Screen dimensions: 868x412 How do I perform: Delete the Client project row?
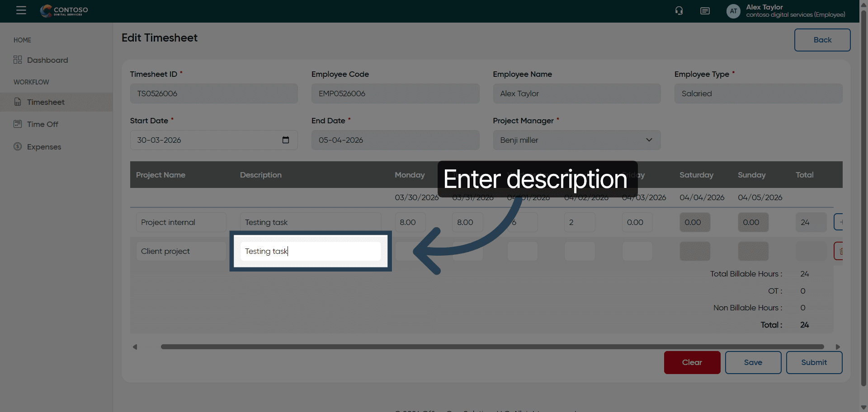pos(839,251)
